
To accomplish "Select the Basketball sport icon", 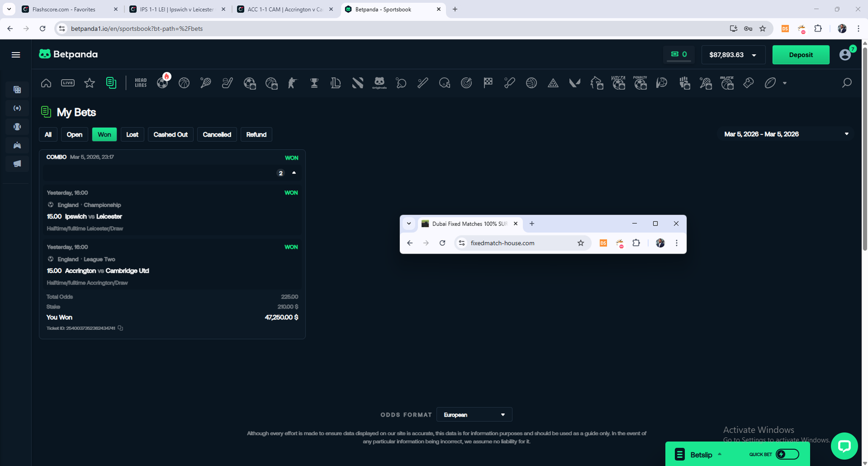I will tap(184, 83).
